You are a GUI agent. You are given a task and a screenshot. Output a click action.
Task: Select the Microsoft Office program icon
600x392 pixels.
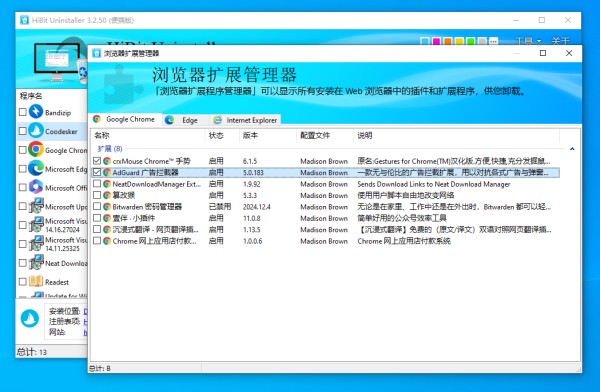click(36, 187)
